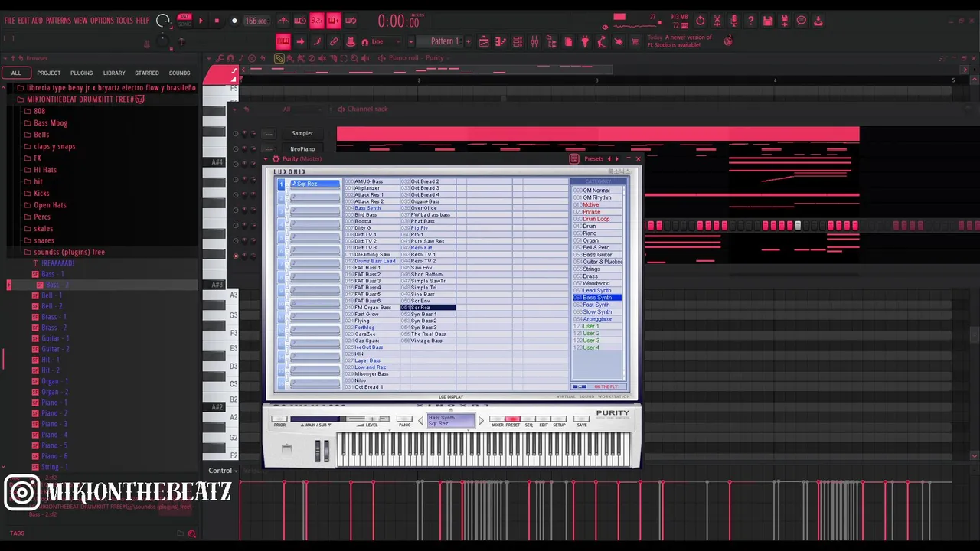The width and height of the screenshot is (980, 551).
Task: Expand the Bass Moog folder
Action: [x=50, y=122]
